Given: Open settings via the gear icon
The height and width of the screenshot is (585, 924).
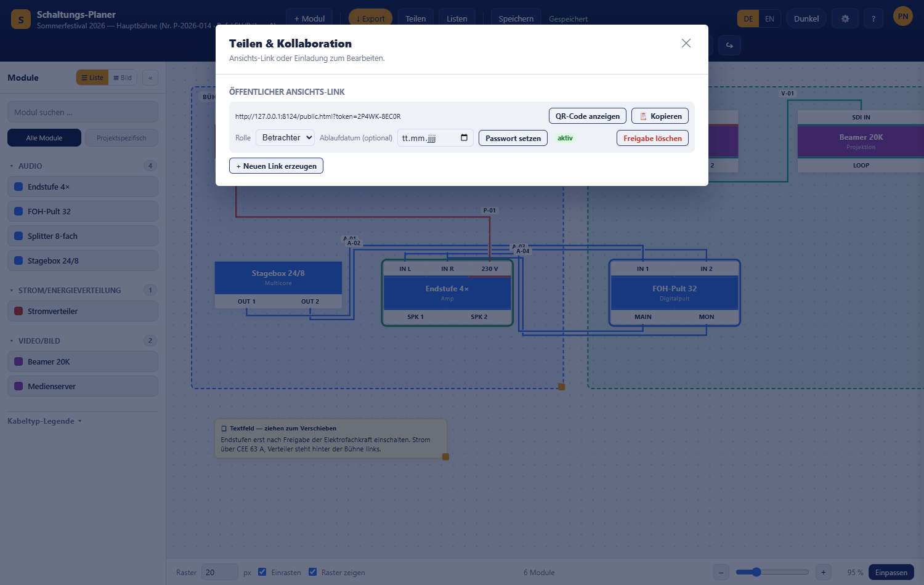Looking at the screenshot, I should pos(845,18).
